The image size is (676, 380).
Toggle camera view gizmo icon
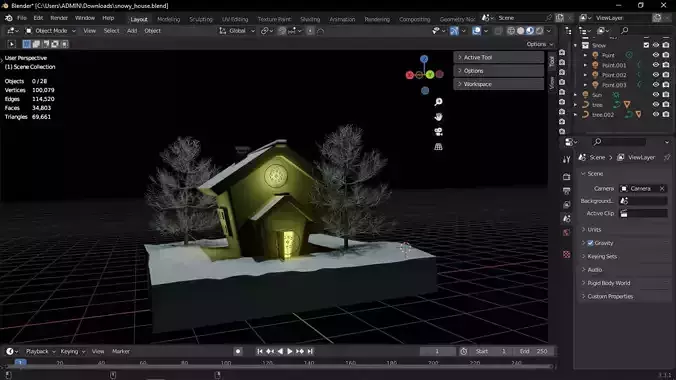tap(438, 132)
